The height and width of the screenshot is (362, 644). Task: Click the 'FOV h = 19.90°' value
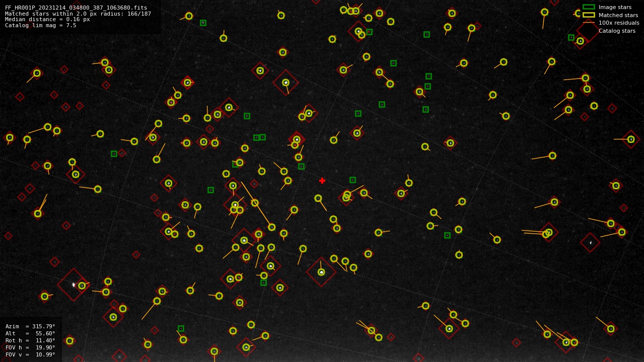[30, 347]
